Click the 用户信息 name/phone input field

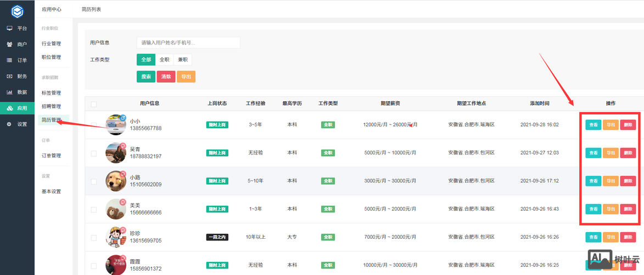click(188, 42)
